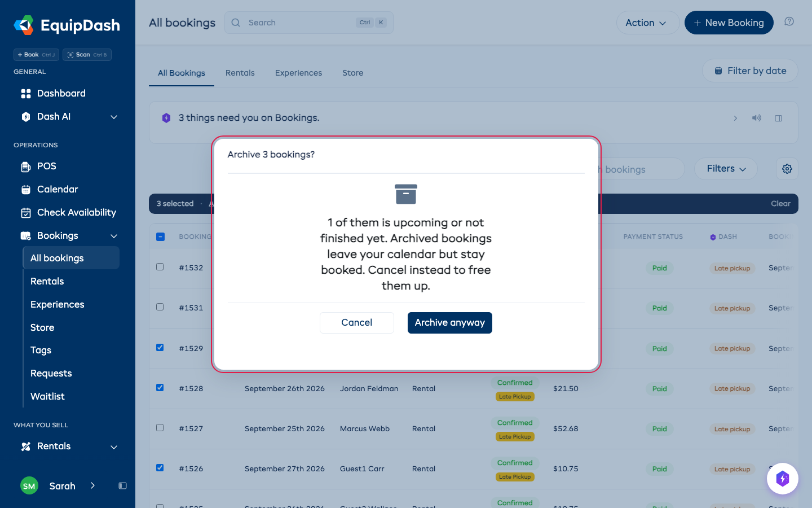Uncheck the box for booking #1526
Screen dimensions: 812x508
tap(160, 467)
